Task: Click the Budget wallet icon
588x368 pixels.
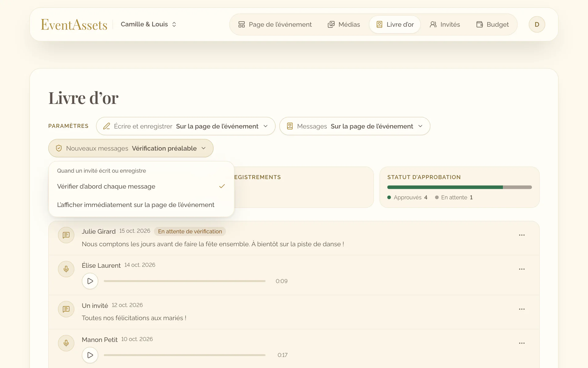Action: 480,25
